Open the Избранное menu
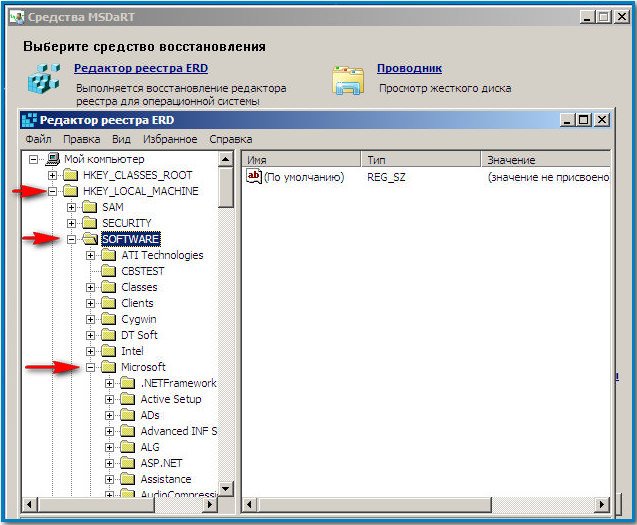The height and width of the screenshot is (525, 637). 168,139
